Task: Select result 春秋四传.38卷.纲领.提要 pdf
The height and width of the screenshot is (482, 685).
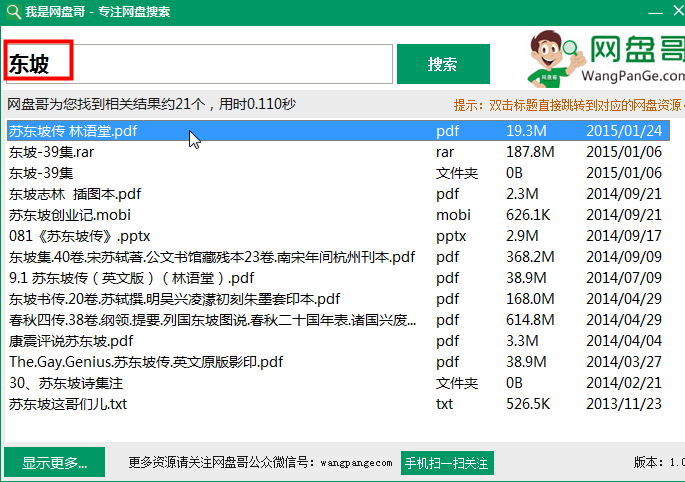Action: click(x=338, y=319)
